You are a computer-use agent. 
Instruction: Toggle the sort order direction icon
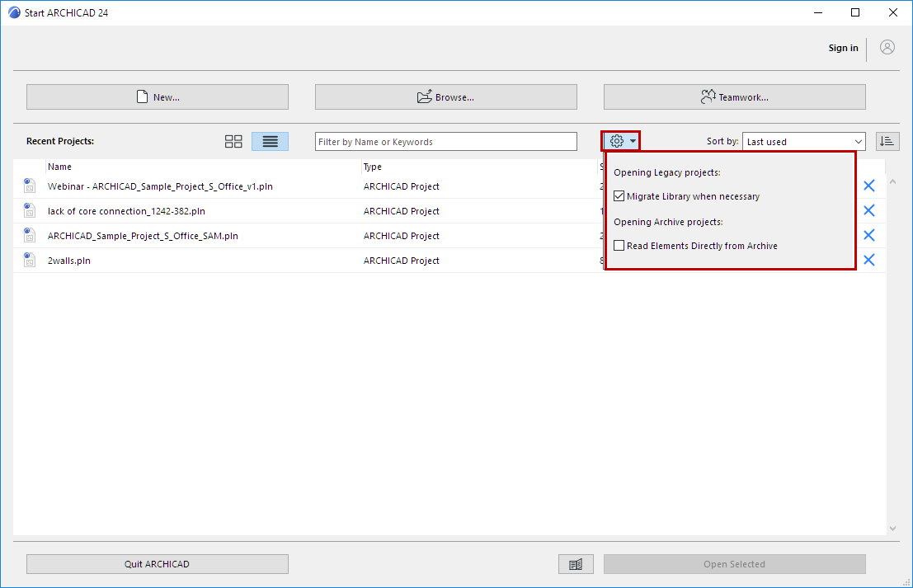tap(887, 142)
